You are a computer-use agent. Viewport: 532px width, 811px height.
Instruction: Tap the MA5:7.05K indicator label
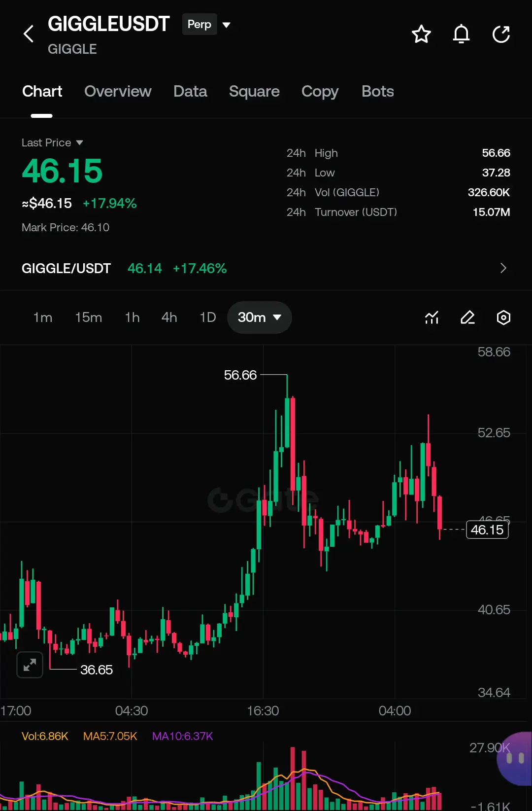110,736
